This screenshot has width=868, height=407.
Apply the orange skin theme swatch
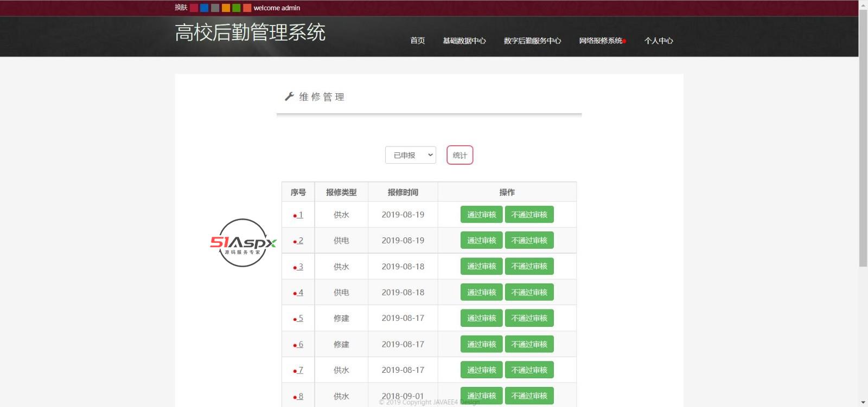(x=226, y=8)
